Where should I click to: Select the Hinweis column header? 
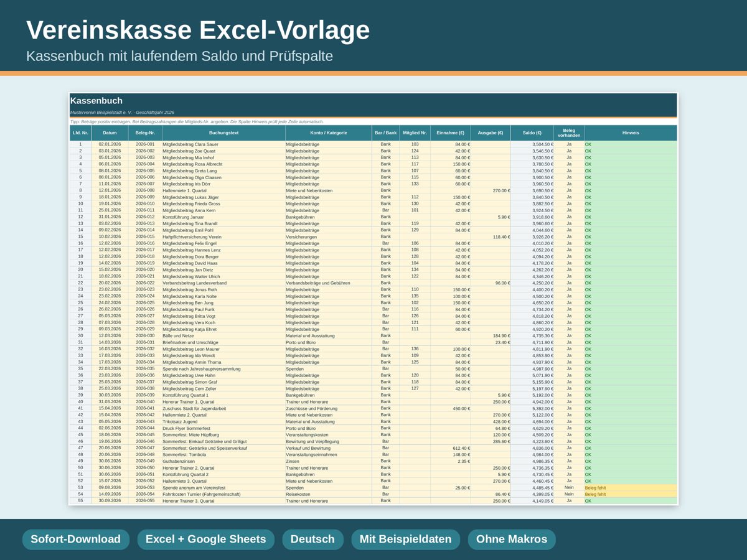point(631,133)
